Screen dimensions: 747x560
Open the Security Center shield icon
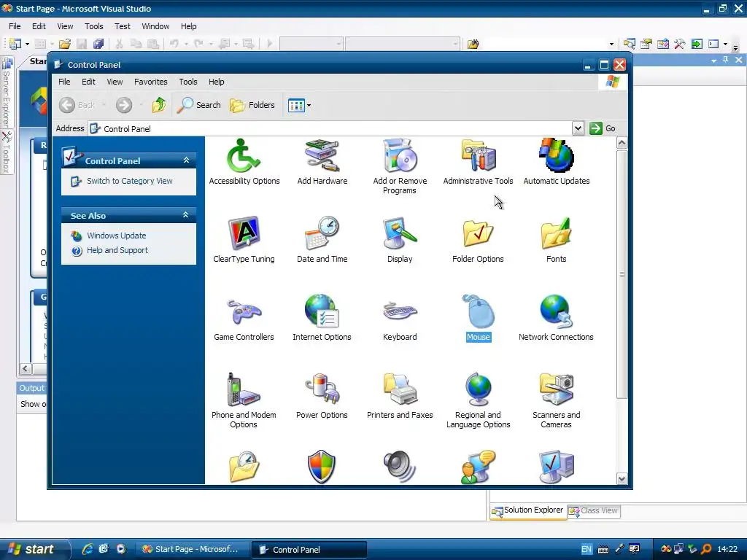pos(322,467)
